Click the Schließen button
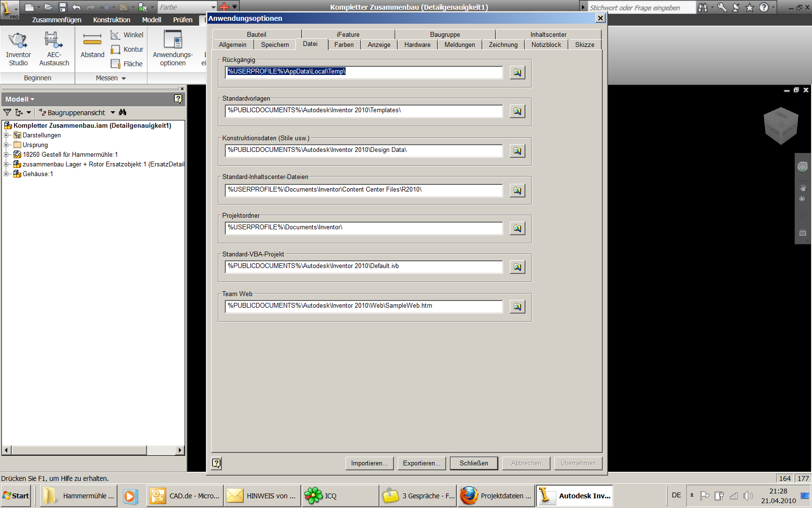812x508 pixels. pos(474,463)
